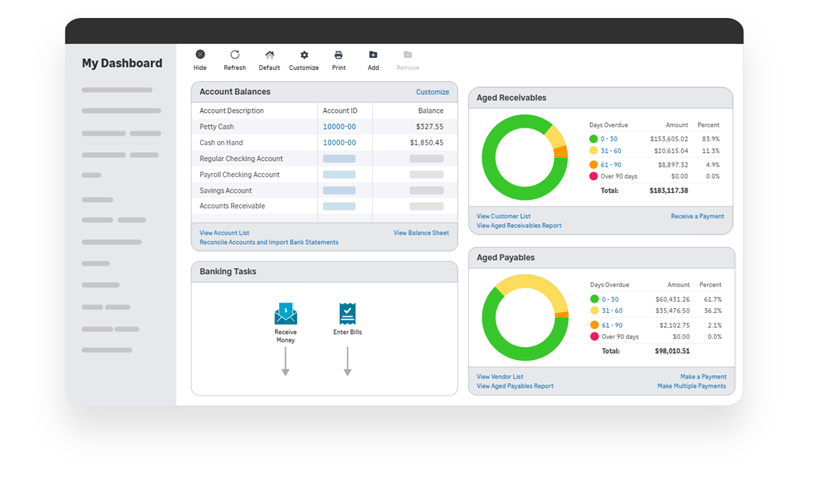Click the Add folder icon

373,55
